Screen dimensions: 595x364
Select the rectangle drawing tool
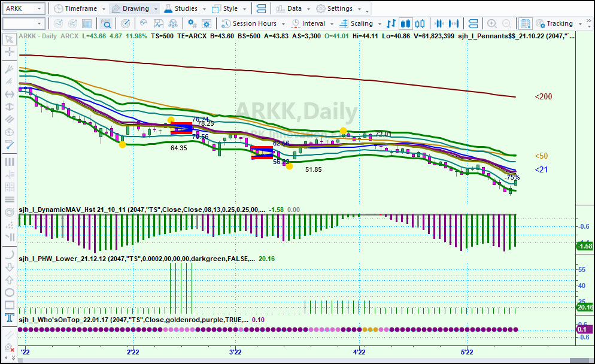10,305
